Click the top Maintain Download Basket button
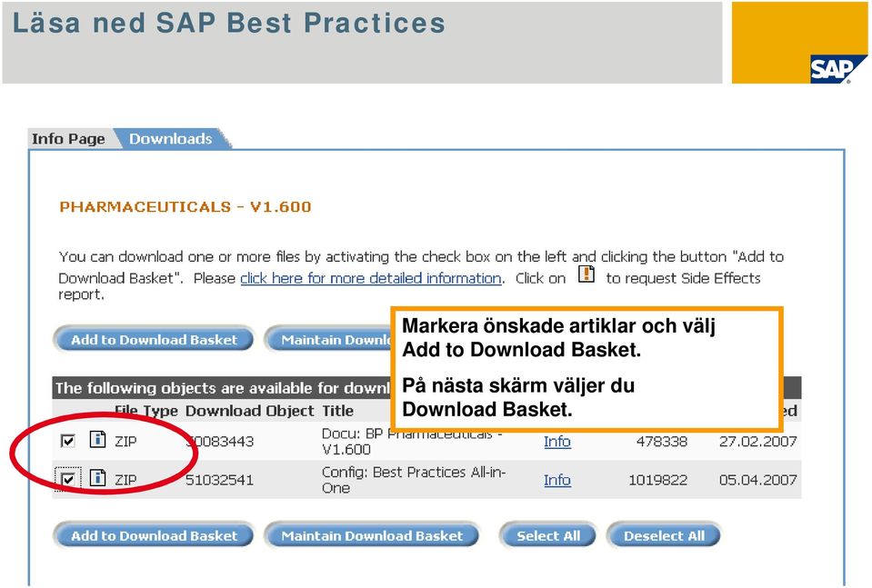The height and width of the screenshot is (588, 872). 328,340
